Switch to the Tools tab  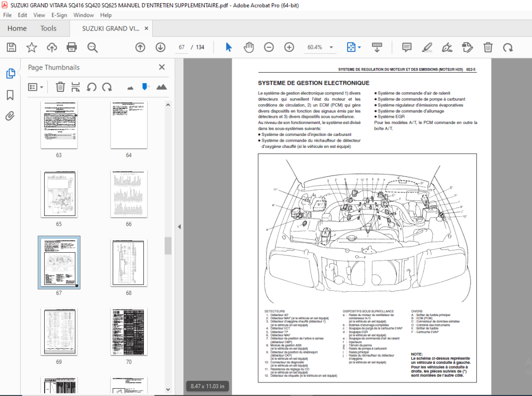(48, 29)
